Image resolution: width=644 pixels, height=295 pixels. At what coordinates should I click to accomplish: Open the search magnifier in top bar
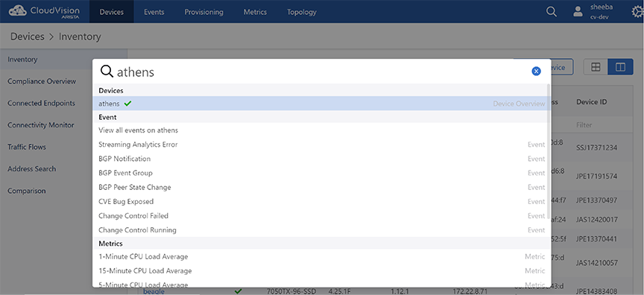(551, 12)
